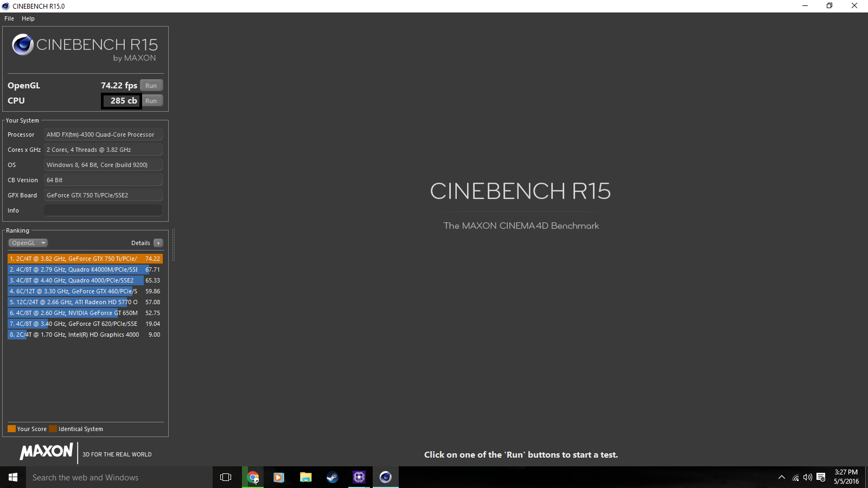Open the File menu

[x=9, y=18]
